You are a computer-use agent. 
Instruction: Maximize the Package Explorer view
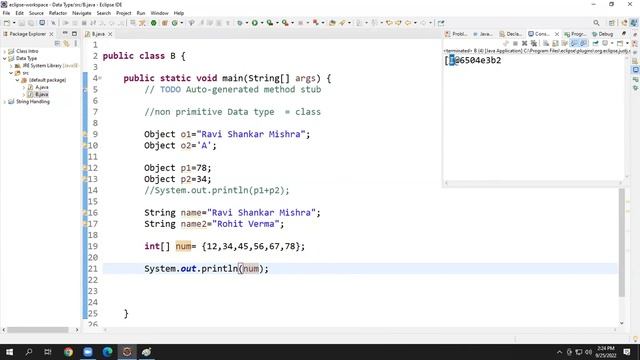[74, 33]
